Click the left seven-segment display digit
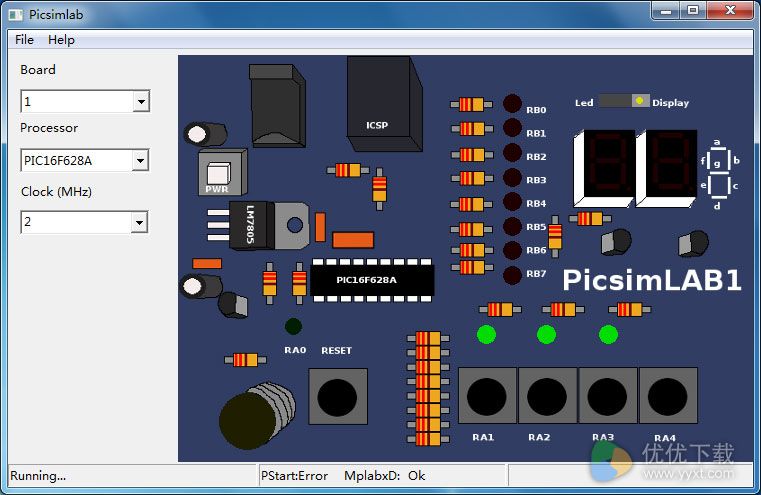 [x=604, y=168]
